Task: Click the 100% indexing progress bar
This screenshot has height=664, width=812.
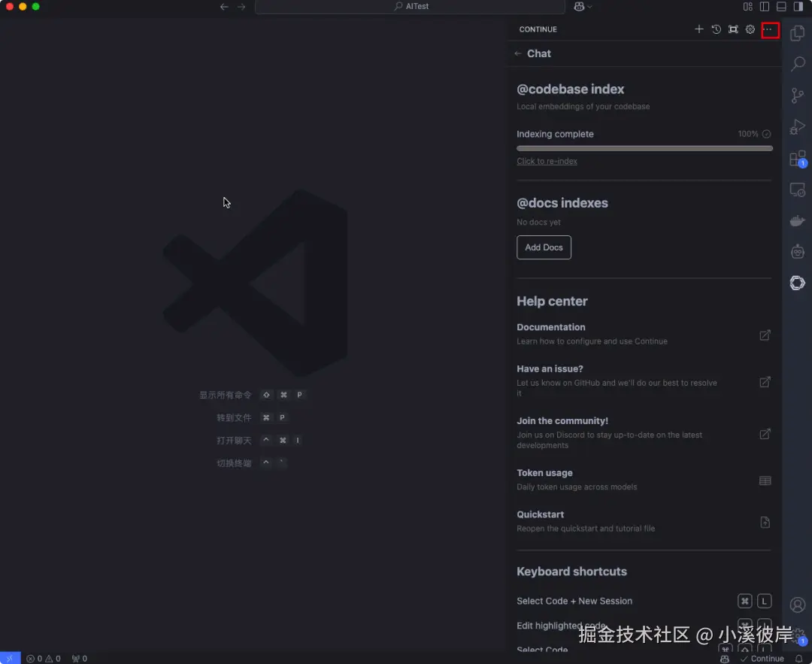Action: [x=644, y=148]
